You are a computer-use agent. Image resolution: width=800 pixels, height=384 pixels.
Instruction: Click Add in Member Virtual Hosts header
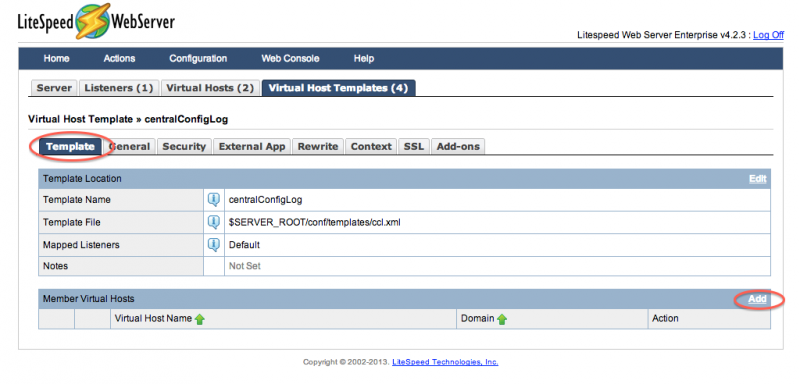pyautogui.click(x=758, y=299)
